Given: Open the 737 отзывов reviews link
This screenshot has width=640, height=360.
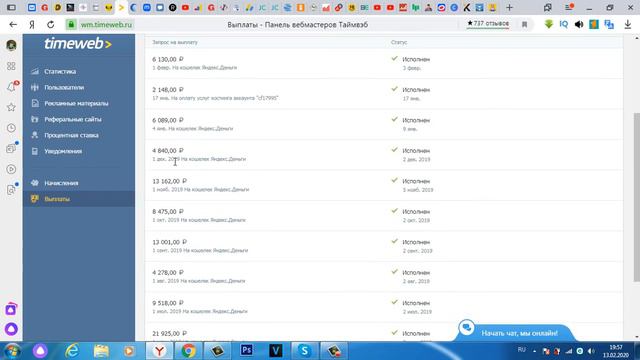Looking at the screenshot, I should tap(488, 24).
